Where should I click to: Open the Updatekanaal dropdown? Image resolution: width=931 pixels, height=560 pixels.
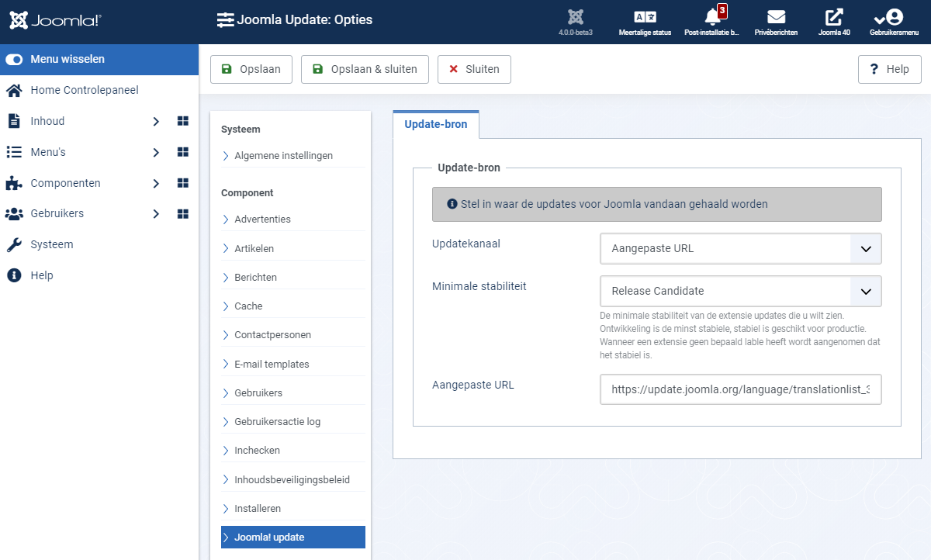tap(740, 249)
